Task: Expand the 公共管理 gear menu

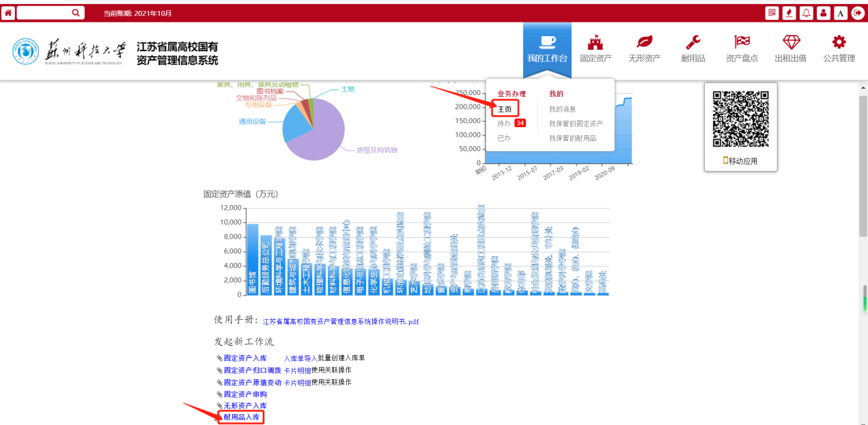Action: coord(839,49)
